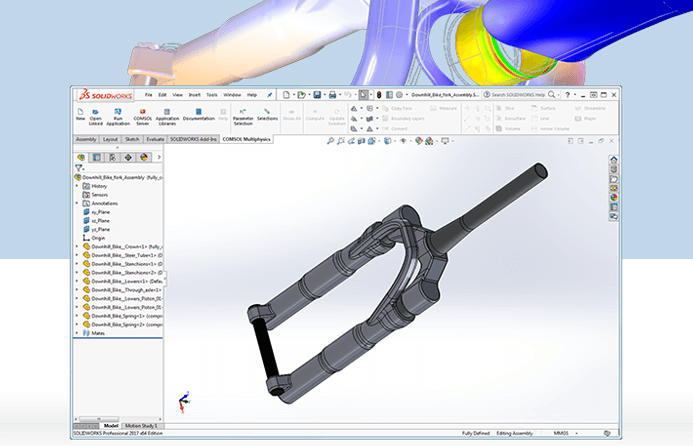Click the File Properties icon beside traffic light

pyautogui.click(x=389, y=95)
